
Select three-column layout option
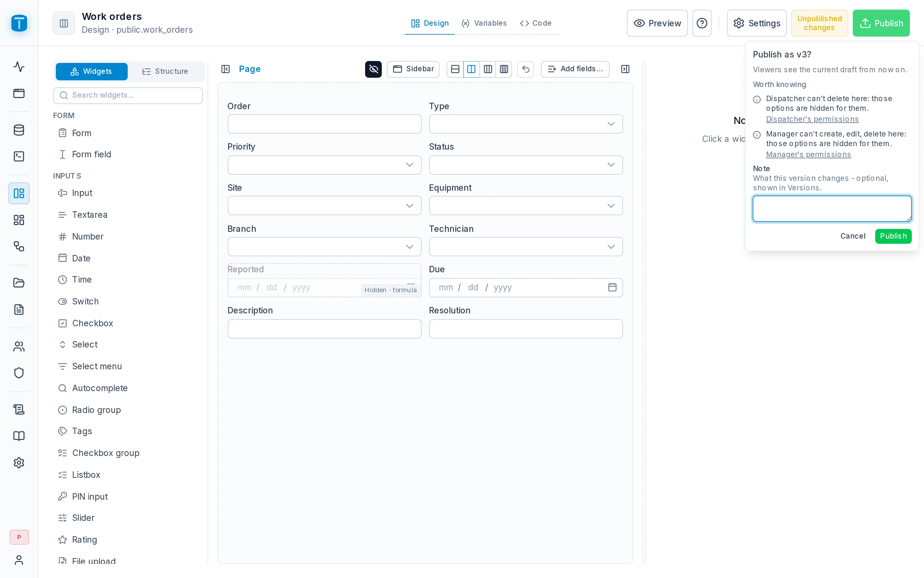[x=488, y=69]
